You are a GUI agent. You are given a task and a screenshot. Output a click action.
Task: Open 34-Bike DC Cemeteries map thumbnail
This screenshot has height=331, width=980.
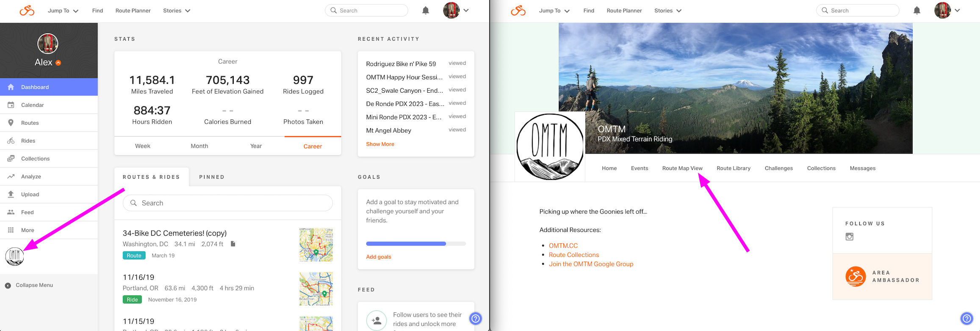tap(316, 245)
